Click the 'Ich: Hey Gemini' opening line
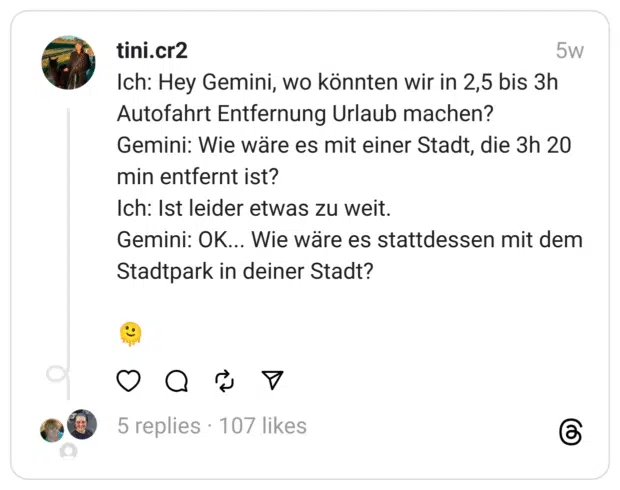The image size is (620, 490). (x=337, y=82)
